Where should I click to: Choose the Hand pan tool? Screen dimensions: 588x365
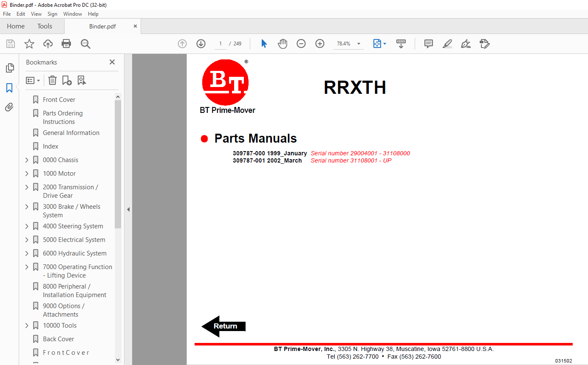point(283,44)
